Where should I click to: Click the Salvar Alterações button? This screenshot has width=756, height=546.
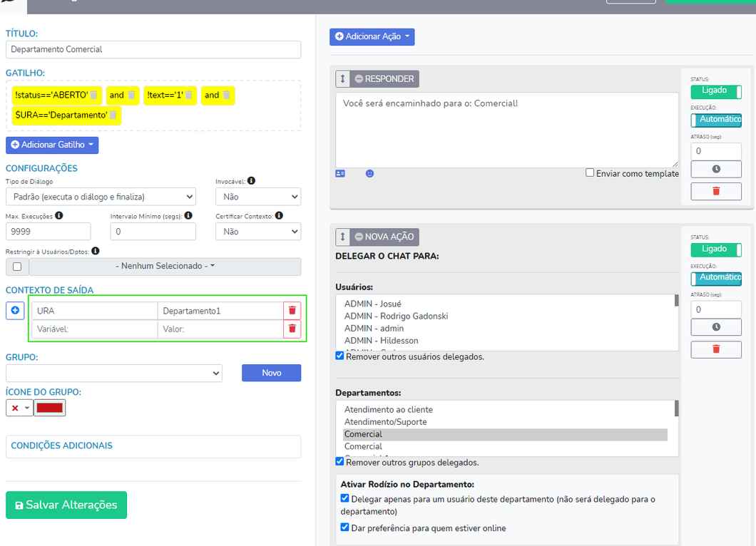66,505
